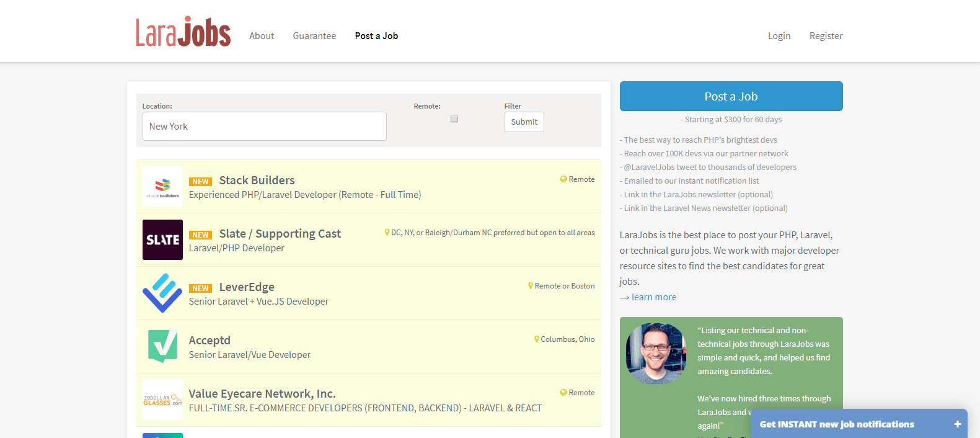Click 'Experienced PHP/Laravel Developer (Remote - Full Time)'

pos(305,195)
